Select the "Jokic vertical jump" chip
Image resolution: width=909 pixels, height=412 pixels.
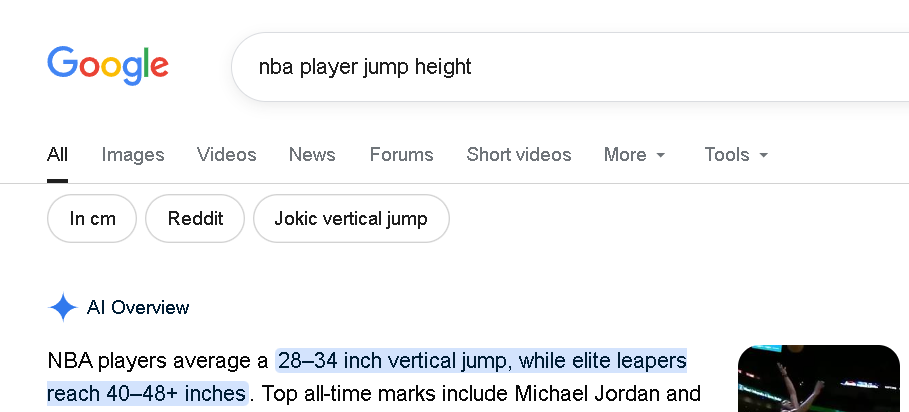pos(351,219)
